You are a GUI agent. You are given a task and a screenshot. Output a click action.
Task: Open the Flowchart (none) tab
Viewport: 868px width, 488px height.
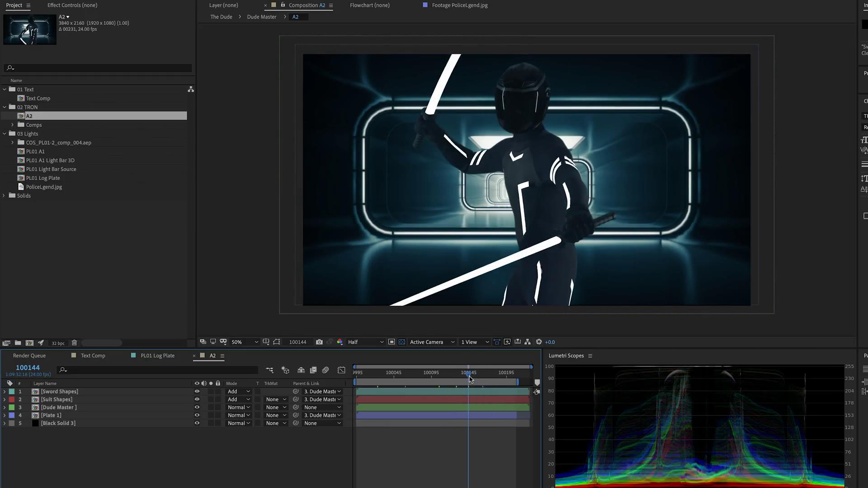click(369, 5)
